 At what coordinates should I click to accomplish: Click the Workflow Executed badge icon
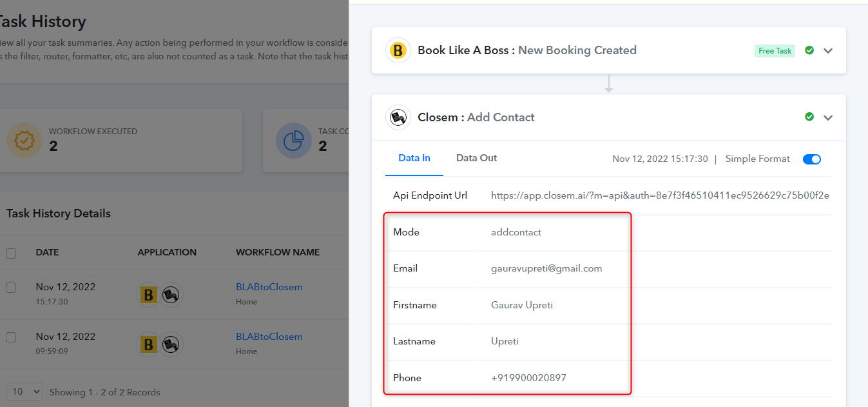coord(24,140)
